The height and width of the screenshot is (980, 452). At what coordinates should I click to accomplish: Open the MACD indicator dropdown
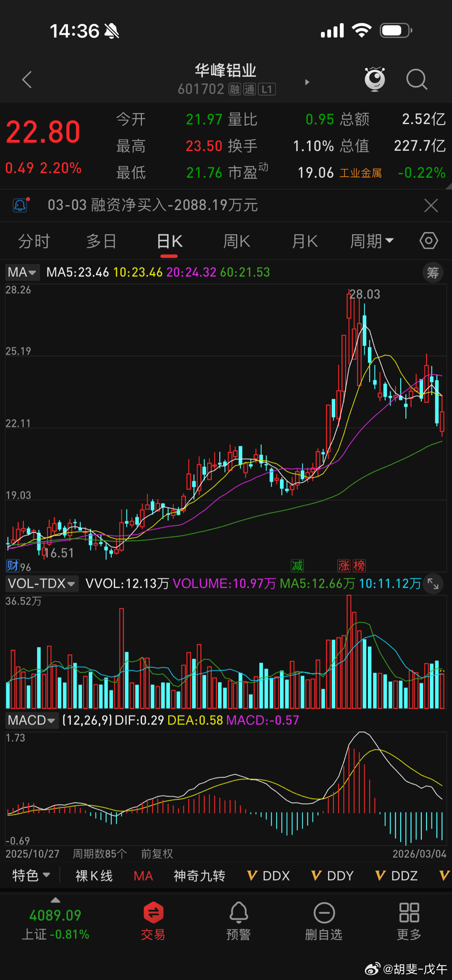pyautogui.click(x=31, y=720)
